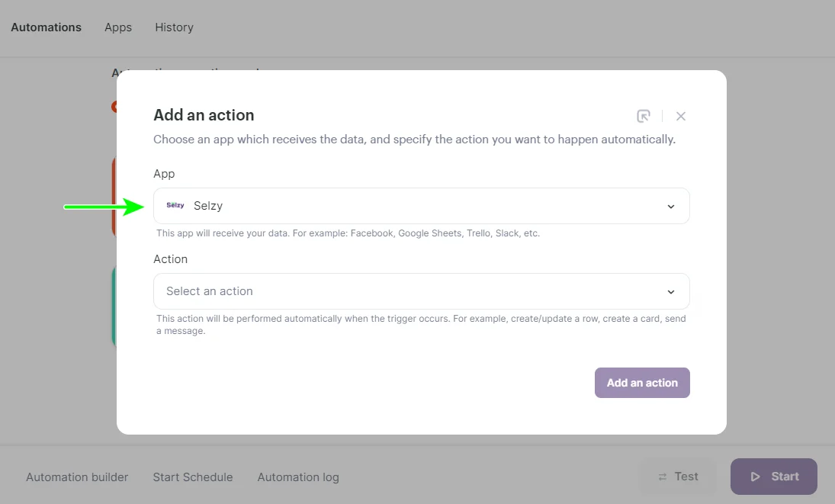Run the automation with the Test button
The width and height of the screenshot is (835, 504).
coord(677,476)
